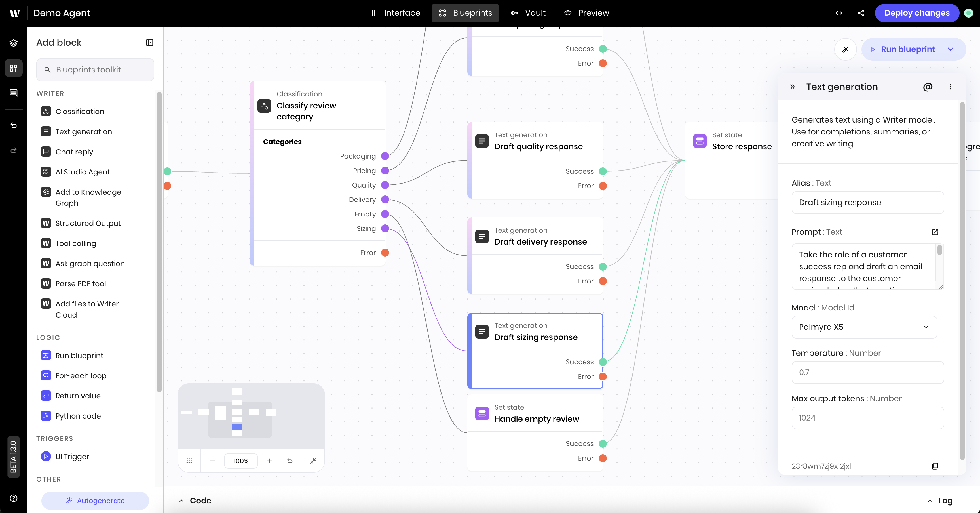Screen dimensions: 980x513
Task: Open the Vault tab
Action: click(528, 13)
